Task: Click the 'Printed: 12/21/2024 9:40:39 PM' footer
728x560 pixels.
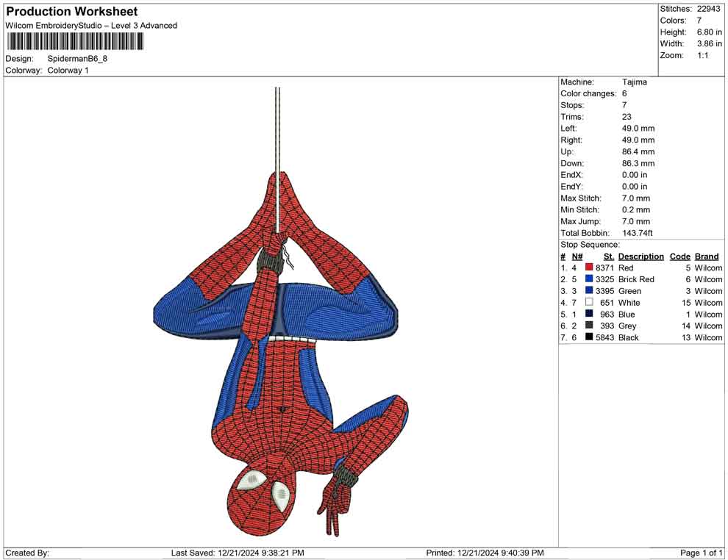Action: [485, 553]
